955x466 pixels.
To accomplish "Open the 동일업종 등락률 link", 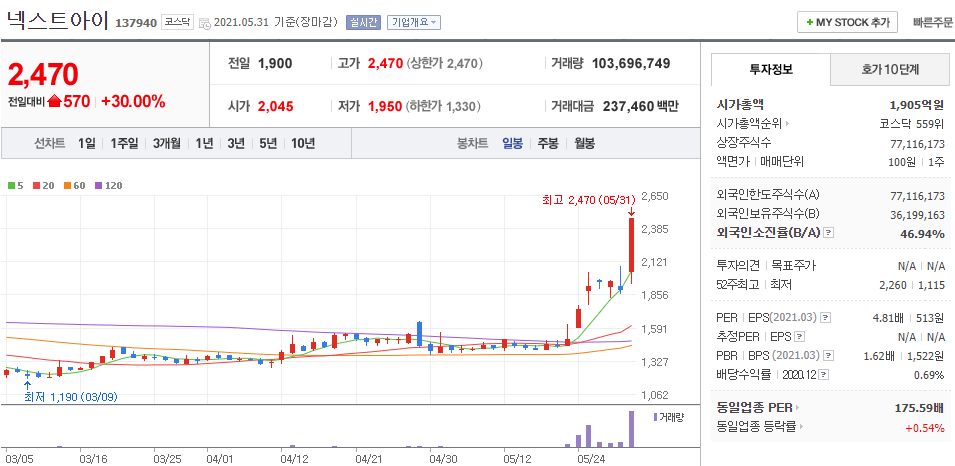I will (x=760, y=426).
